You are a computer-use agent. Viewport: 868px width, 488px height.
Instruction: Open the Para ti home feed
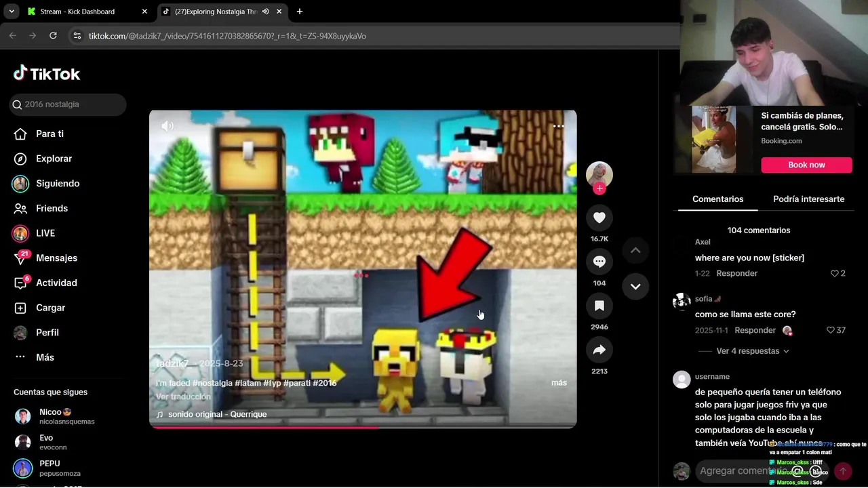tap(39, 134)
